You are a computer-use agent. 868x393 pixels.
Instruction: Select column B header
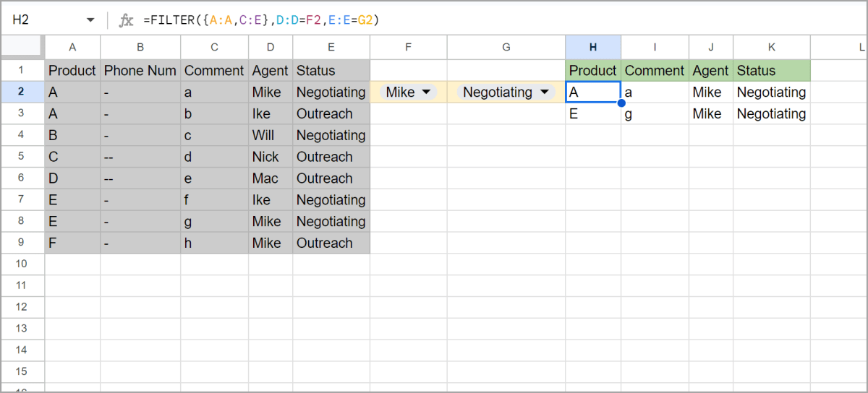tap(140, 47)
